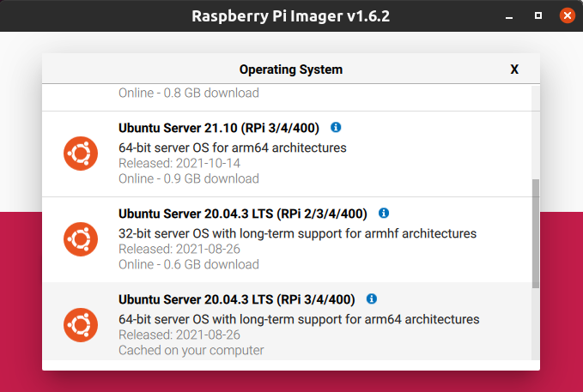Viewport: 583px width, 392px height.
Task: Click scrollbar track above the thumb
Action: tap(536, 132)
